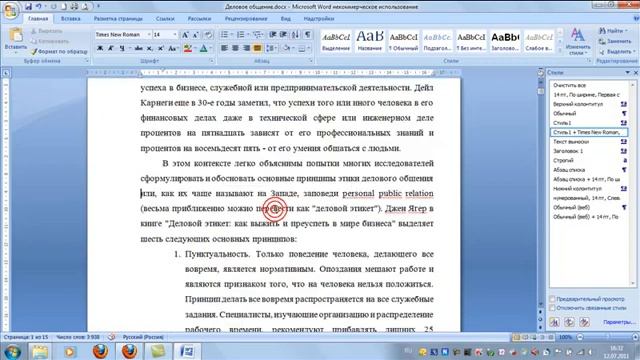This screenshot has width=640, height=360.
Task: Click the ruler toggle above the vertical scrollbar
Action: (541, 73)
